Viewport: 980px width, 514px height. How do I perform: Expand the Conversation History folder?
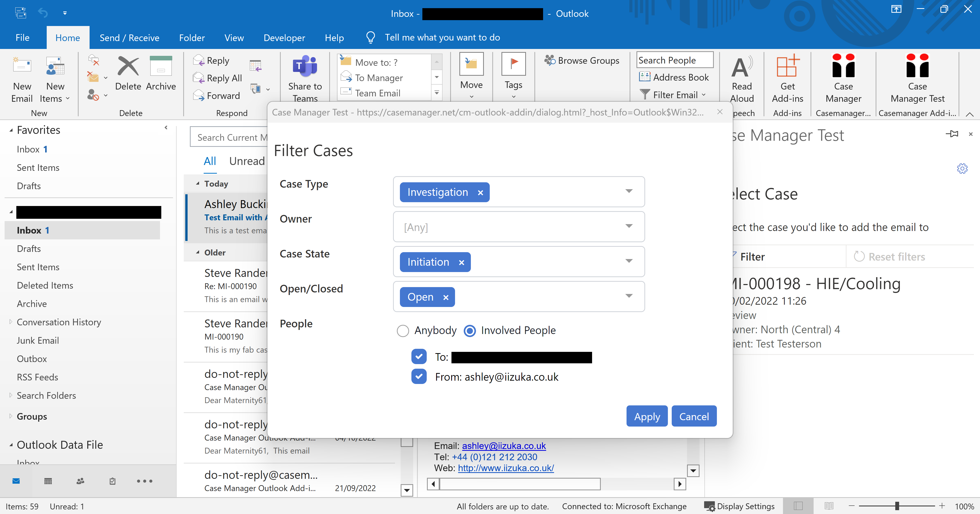pyautogui.click(x=11, y=322)
